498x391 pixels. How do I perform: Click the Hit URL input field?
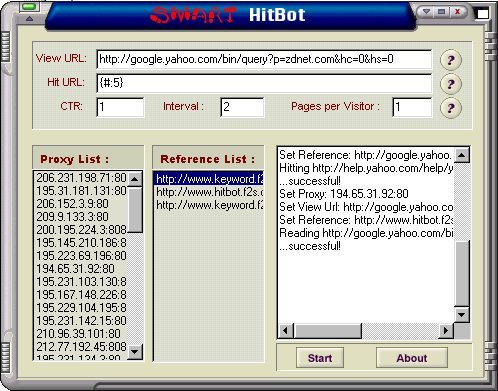[x=264, y=83]
